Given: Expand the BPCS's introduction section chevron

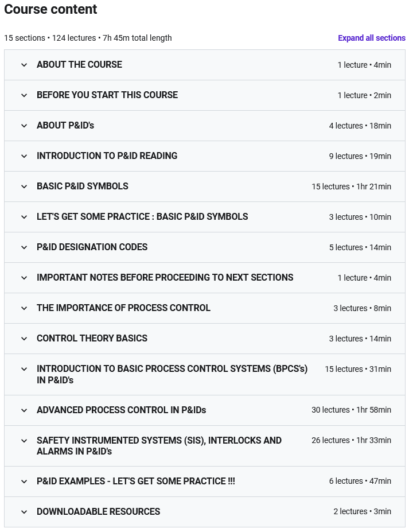Looking at the screenshot, I should pyautogui.click(x=24, y=369).
